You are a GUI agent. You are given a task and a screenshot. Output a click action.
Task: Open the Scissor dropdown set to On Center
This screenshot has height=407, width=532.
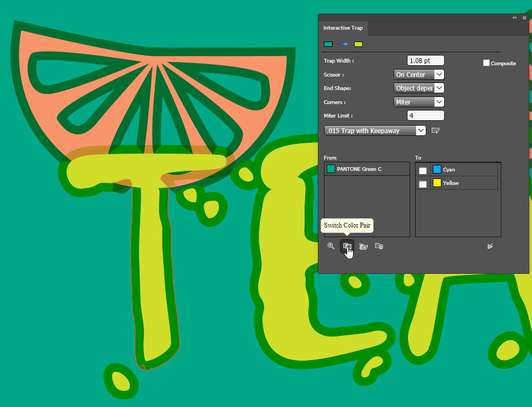click(419, 74)
